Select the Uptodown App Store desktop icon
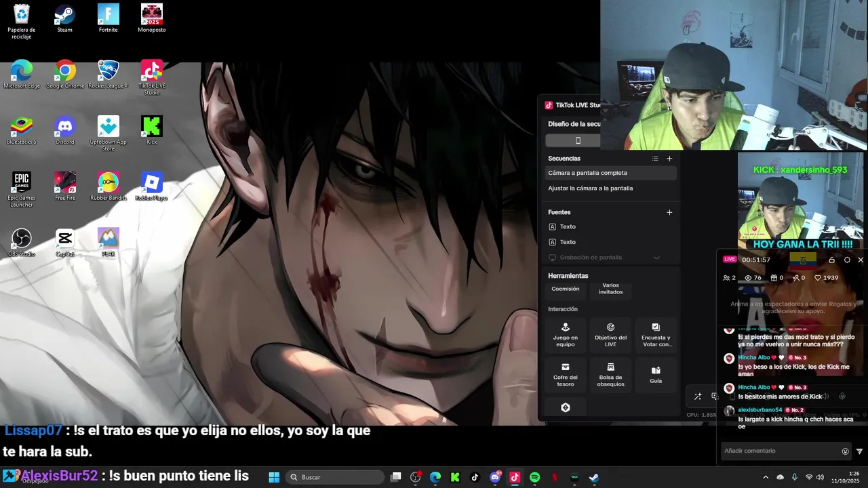868x488 pixels. [108, 134]
